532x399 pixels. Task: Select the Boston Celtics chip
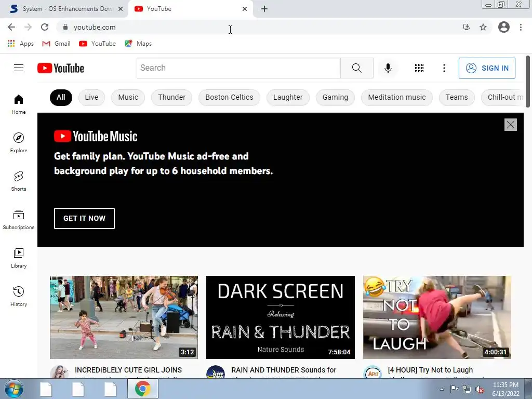(229, 97)
